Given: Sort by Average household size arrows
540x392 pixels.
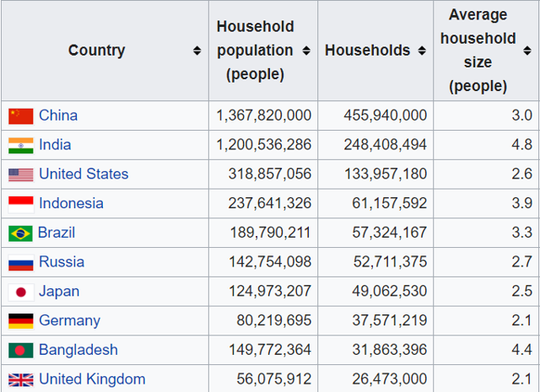Looking at the screenshot, I should 527,51.
